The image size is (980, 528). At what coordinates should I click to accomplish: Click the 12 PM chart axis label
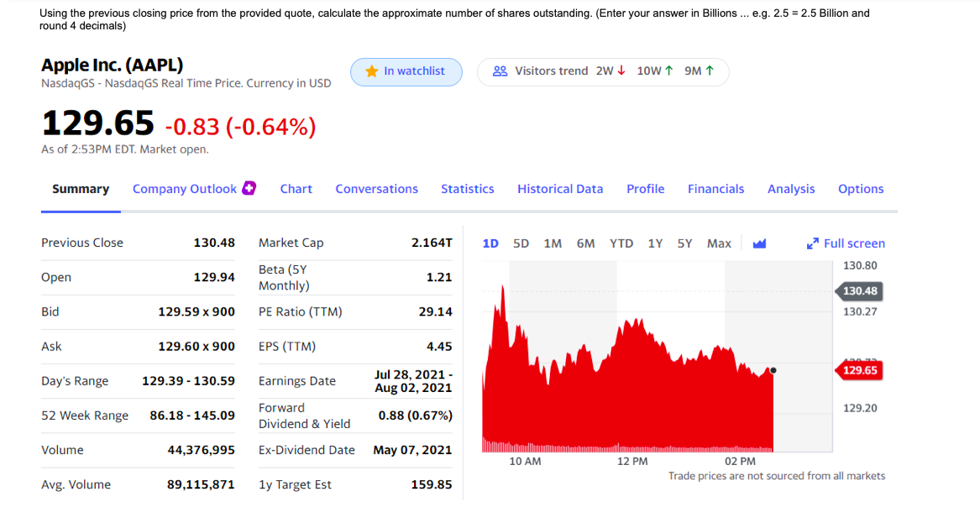pos(632,461)
